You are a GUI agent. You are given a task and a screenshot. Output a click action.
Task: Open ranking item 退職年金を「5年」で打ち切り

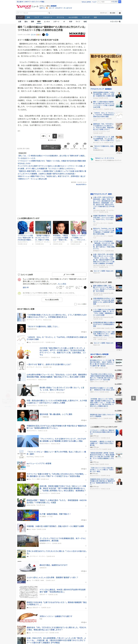click(x=104, y=127)
